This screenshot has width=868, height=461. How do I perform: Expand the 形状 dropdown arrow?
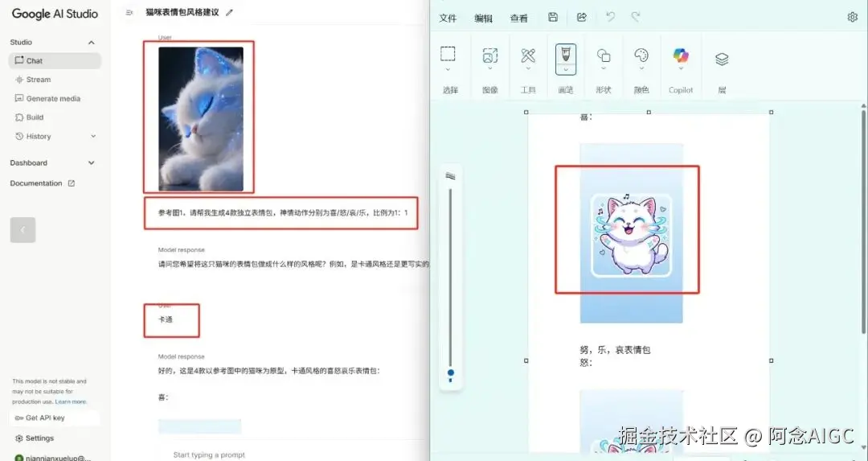coord(604,69)
